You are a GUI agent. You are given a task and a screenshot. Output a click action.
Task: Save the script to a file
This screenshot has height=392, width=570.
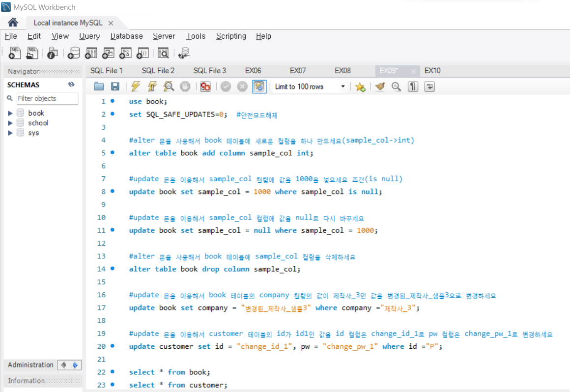point(115,86)
